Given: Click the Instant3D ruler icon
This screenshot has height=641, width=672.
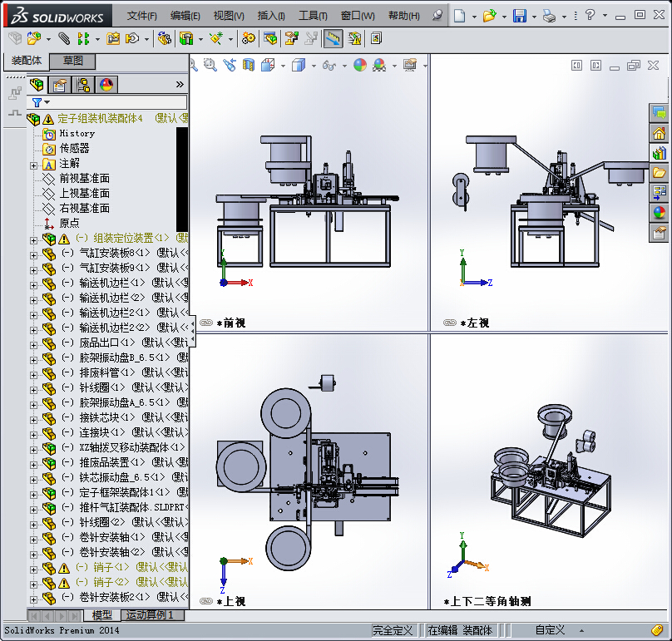Looking at the screenshot, I should pyautogui.click(x=333, y=39).
